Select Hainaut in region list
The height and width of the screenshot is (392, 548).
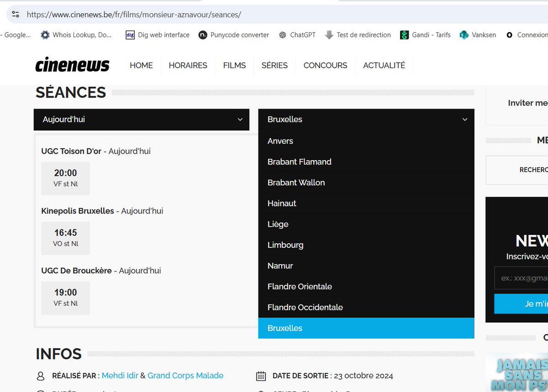tap(366, 203)
